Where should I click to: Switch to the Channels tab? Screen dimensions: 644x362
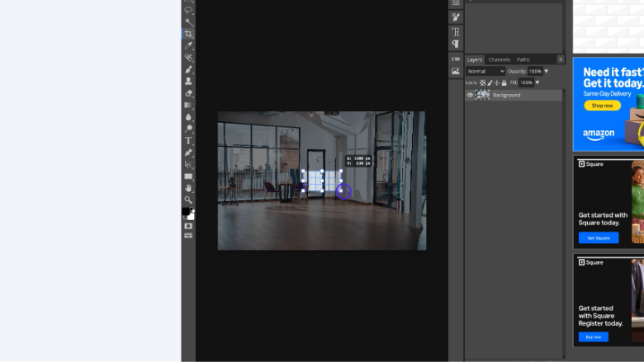tap(499, 59)
